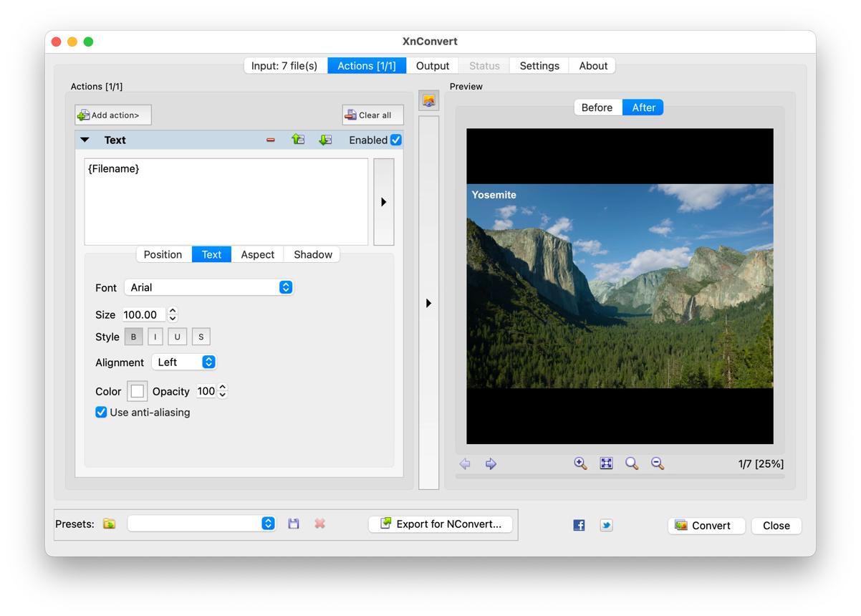The height and width of the screenshot is (616, 861).
Task: Toggle the Bold style button
Action: click(133, 337)
